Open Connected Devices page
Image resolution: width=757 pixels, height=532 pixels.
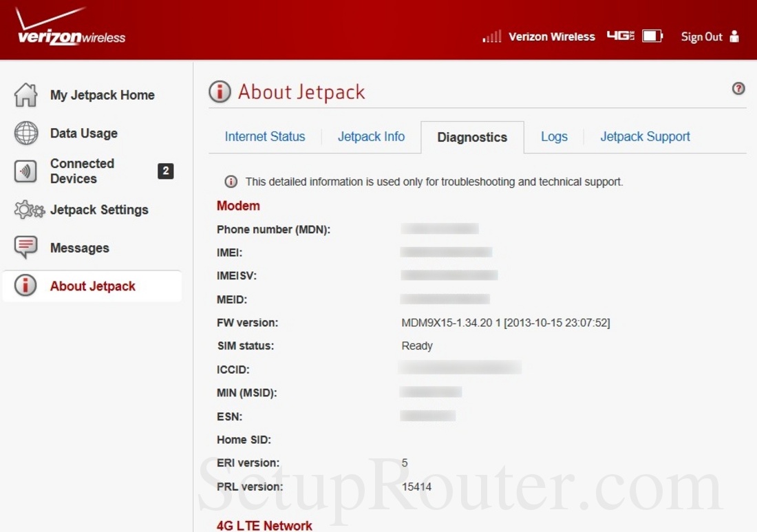pyautogui.click(x=82, y=171)
